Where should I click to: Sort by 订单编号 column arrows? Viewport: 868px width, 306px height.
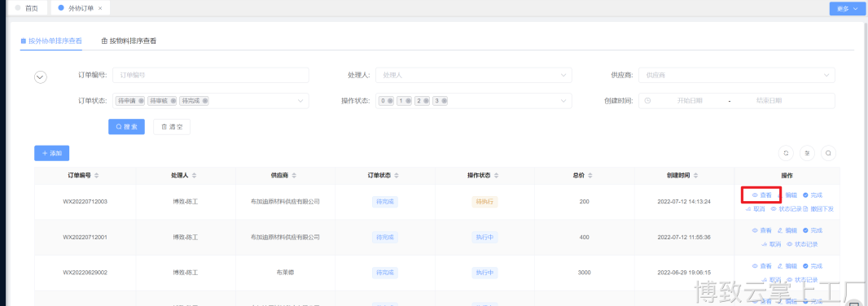click(x=97, y=176)
